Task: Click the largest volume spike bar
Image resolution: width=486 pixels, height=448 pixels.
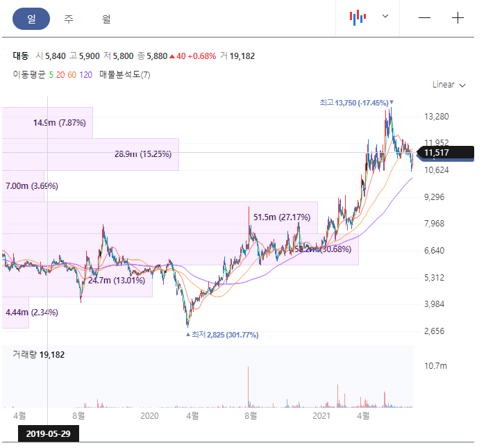Action: (249, 387)
